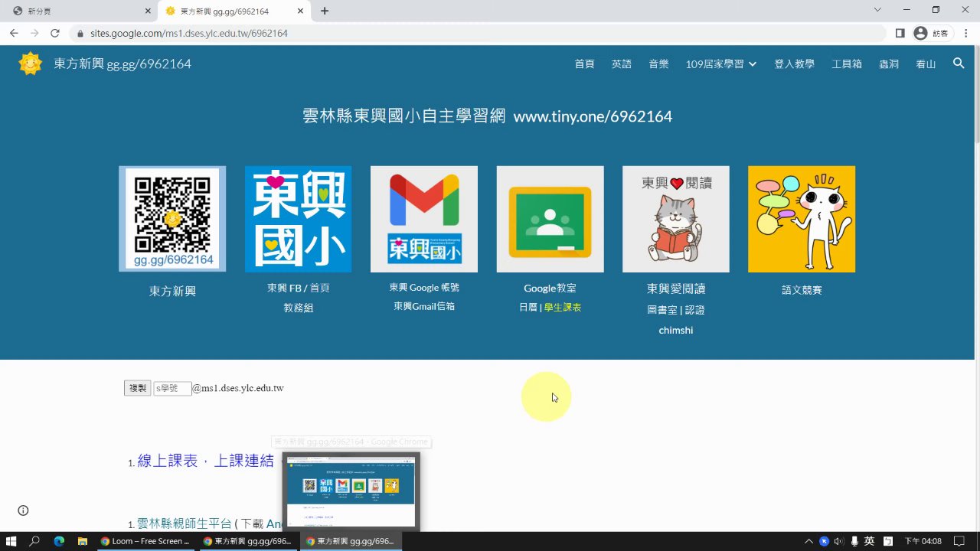Open Windows taskbar search icon
Image resolution: width=980 pixels, height=551 pixels.
34,541
